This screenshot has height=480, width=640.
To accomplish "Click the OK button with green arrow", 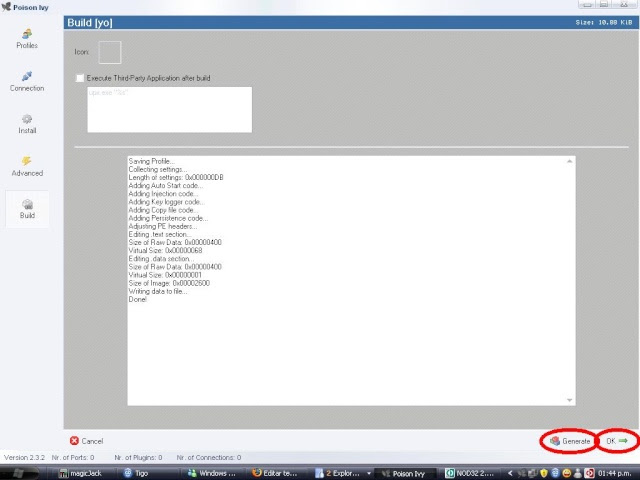I will [x=617, y=441].
